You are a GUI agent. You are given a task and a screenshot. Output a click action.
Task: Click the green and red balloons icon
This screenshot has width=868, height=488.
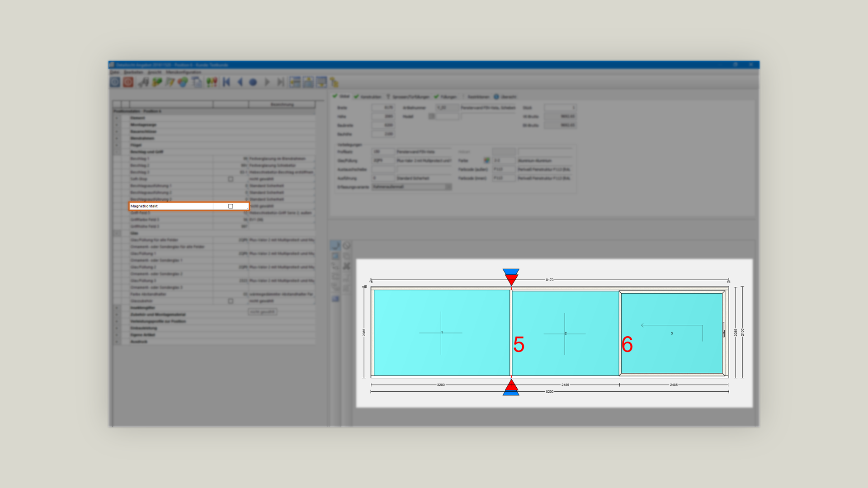(x=212, y=82)
